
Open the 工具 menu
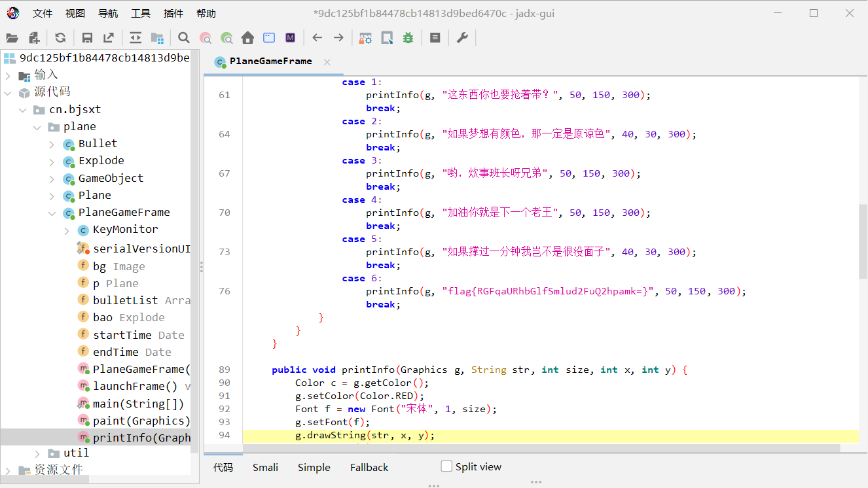click(141, 14)
